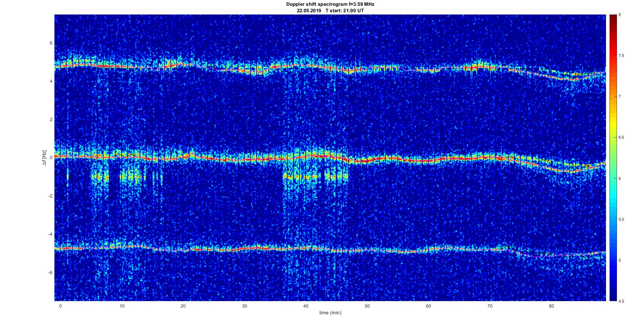
Task: Click the y-axis tick label "6"
Action: [x=51, y=43]
